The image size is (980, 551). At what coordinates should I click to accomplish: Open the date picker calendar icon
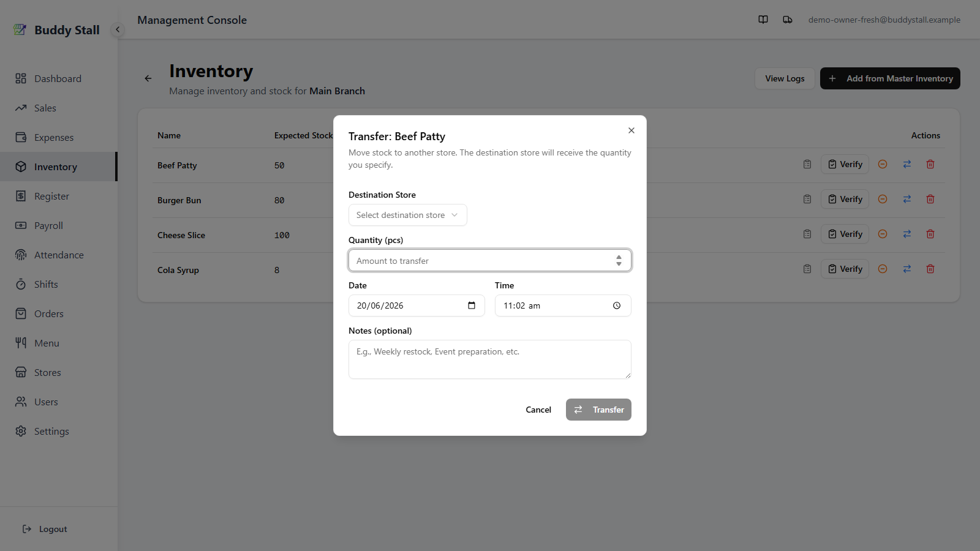tap(472, 305)
